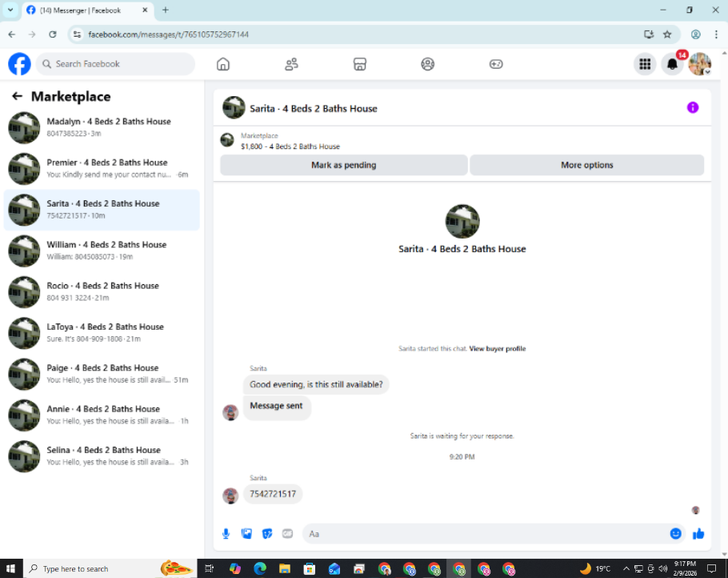
Task: Click the large house listing photo in chat
Action: (x=462, y=221)
